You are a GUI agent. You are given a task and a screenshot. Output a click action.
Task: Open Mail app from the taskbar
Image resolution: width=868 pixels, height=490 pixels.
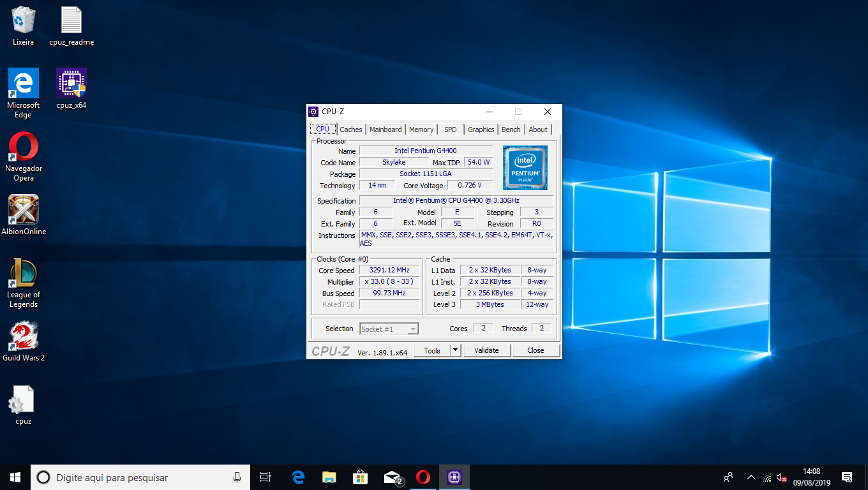[x=392, y=477]
